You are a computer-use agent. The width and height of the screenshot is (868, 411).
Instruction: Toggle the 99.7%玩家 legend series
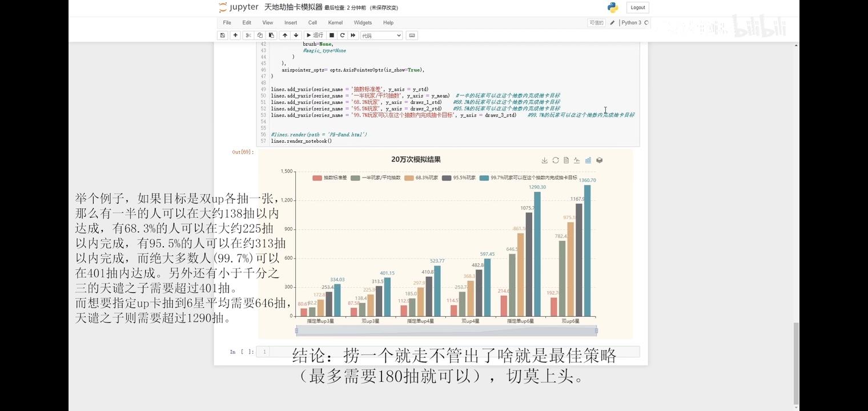click(528, 178)
